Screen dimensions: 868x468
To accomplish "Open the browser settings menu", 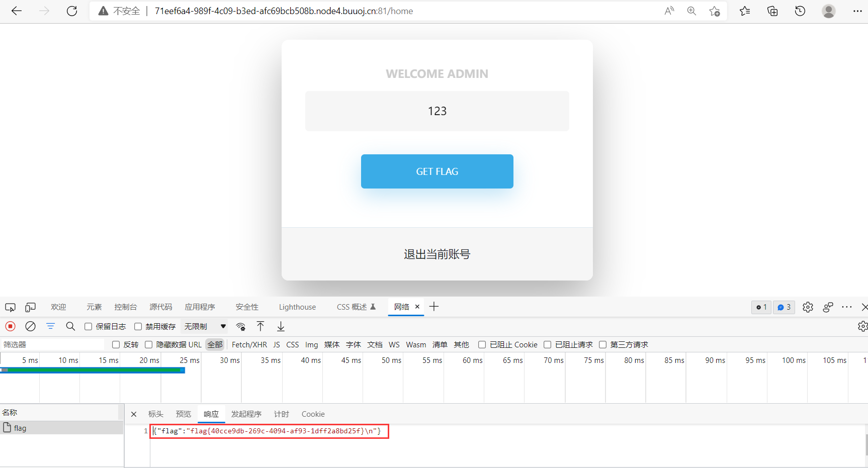I will point(858,11).
